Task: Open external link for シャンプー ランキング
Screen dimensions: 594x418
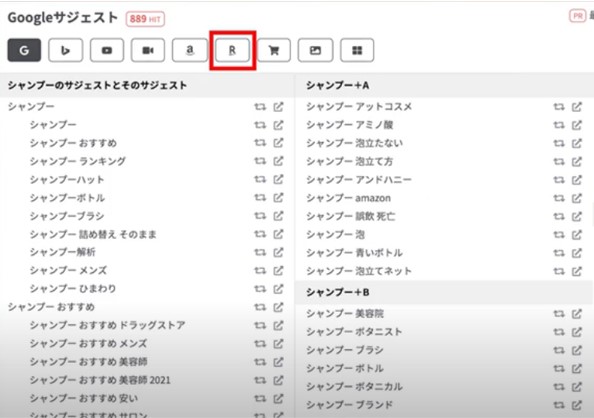Action: (278, 161)
